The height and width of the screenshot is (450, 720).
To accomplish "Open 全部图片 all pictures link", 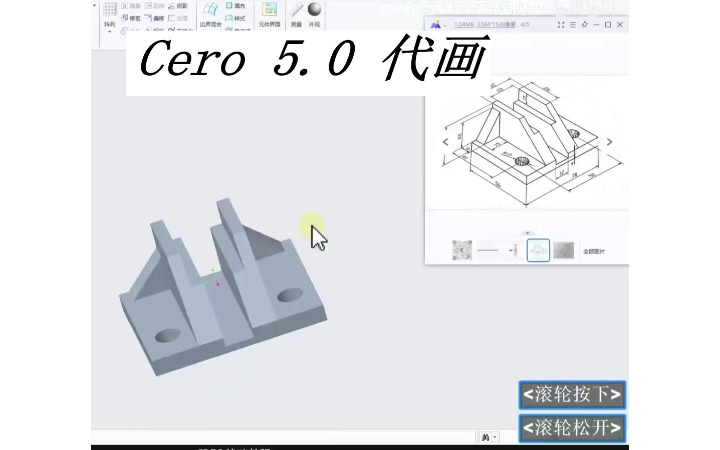I will point(594,252).
